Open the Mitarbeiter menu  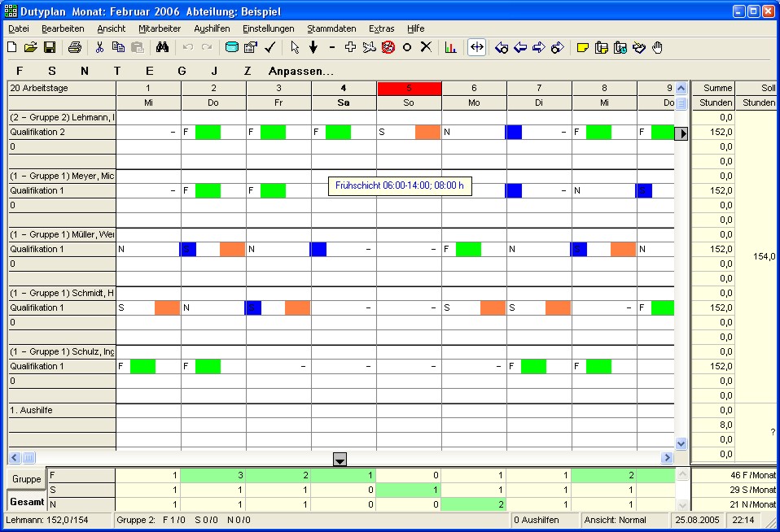pyautogui.click(x=160, y=28)
